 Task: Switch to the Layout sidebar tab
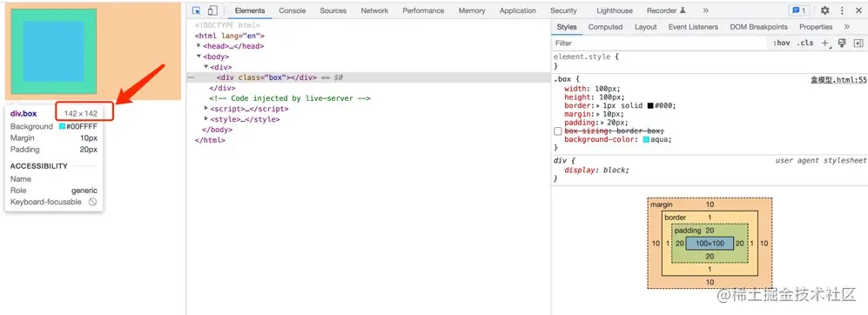tap(645, 27)
